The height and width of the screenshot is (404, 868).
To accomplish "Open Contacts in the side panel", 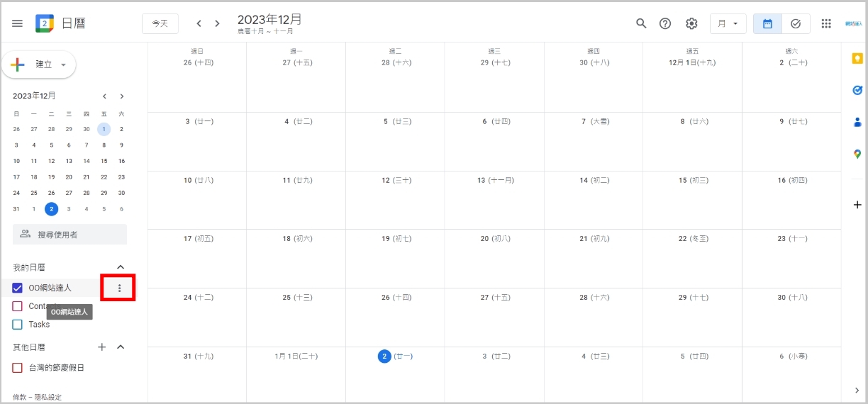I will coord(857,122).
